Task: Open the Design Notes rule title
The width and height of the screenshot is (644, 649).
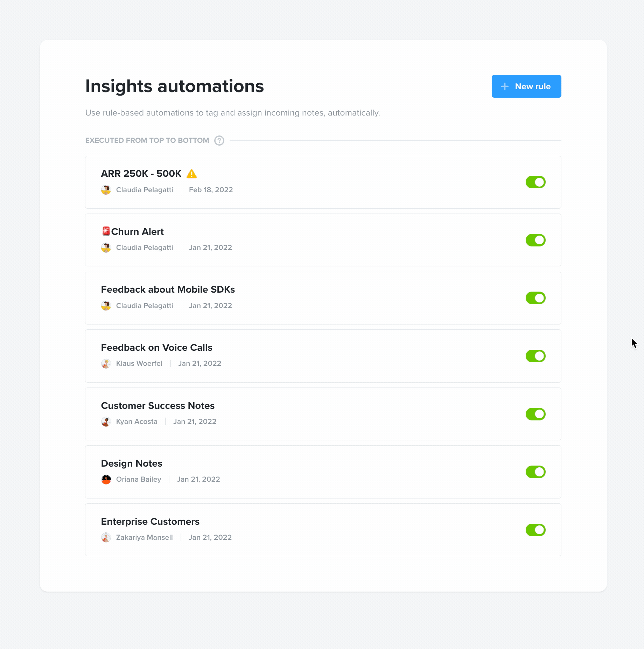Action: [132, 463]
